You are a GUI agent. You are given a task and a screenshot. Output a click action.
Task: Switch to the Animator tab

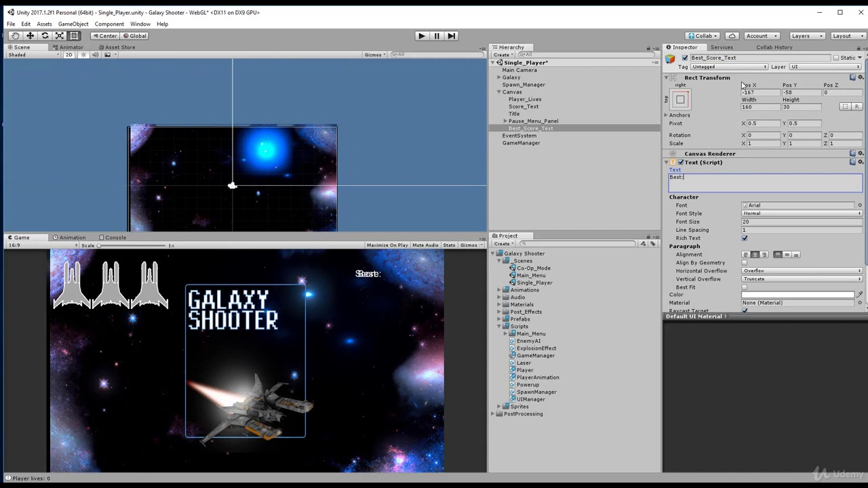[x=68, y=47]
